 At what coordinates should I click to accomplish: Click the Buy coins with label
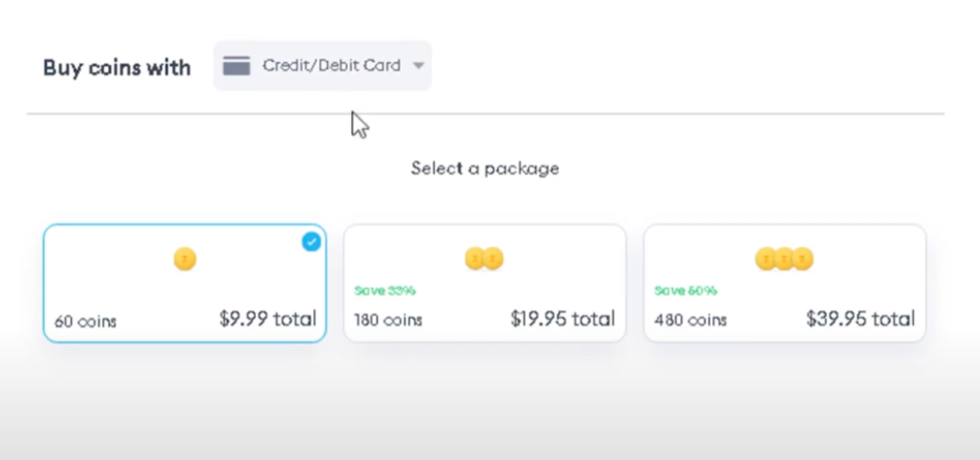click(117, 67)
